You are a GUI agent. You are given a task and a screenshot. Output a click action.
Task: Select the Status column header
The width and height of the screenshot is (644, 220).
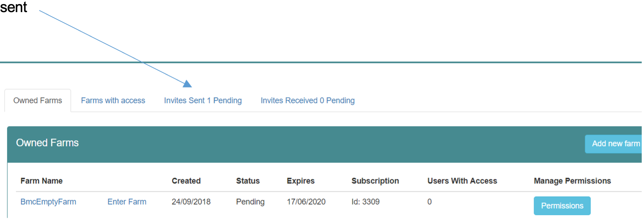[248, 181]
